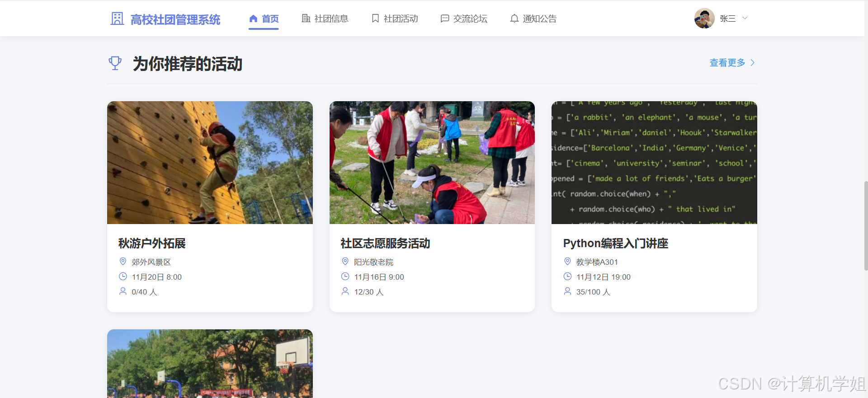Click the 11月12日 19:00 time text
868x398 pixels.
click(604, 277)
